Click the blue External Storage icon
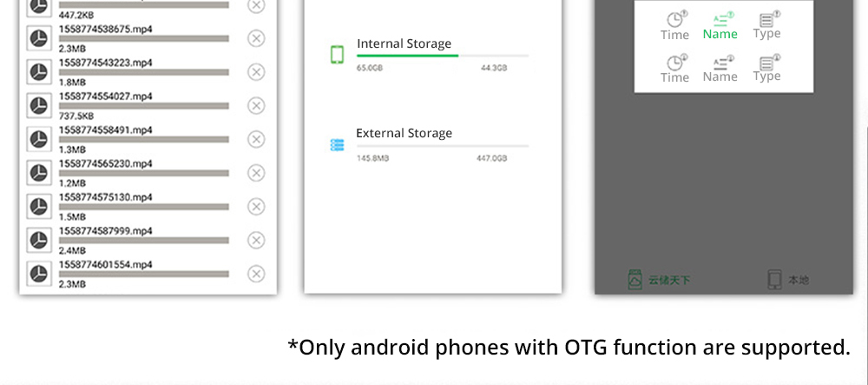 tap(338, 145)
